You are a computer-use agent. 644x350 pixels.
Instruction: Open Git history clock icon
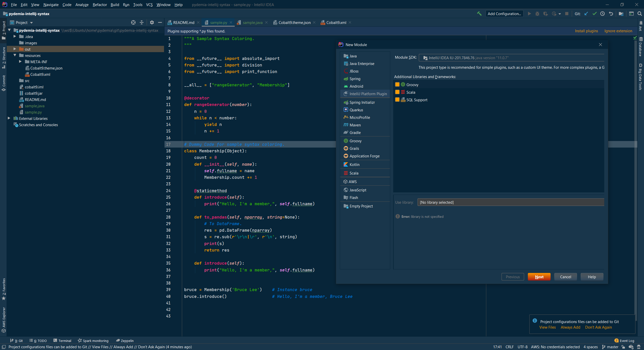(602, 14)
